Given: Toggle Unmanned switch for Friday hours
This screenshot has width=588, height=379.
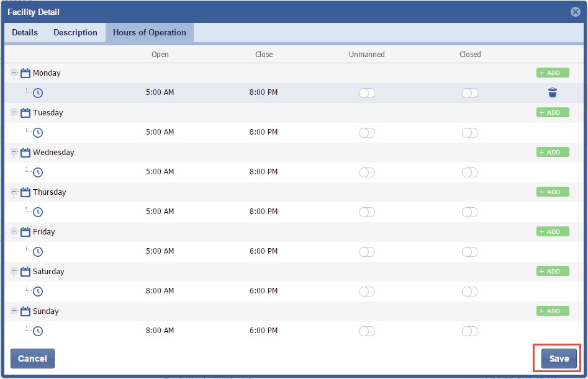Looking at the screenshot, I should click(367, 252).
